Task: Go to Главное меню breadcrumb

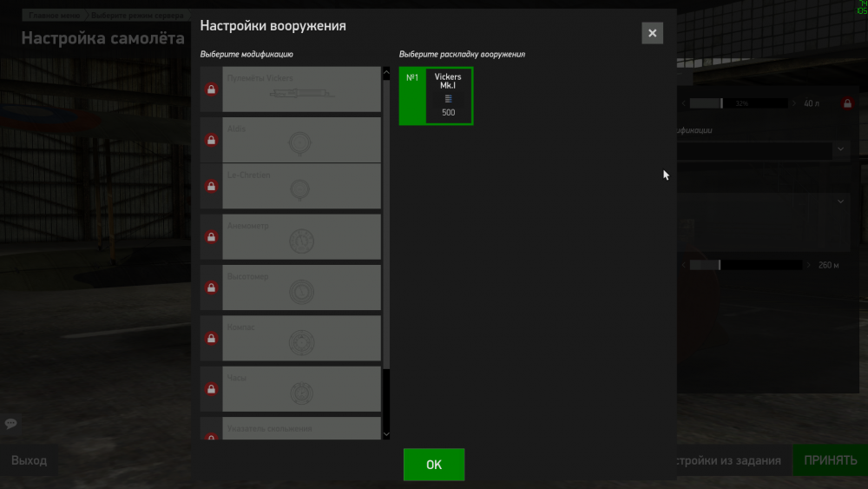Action: 54,16
